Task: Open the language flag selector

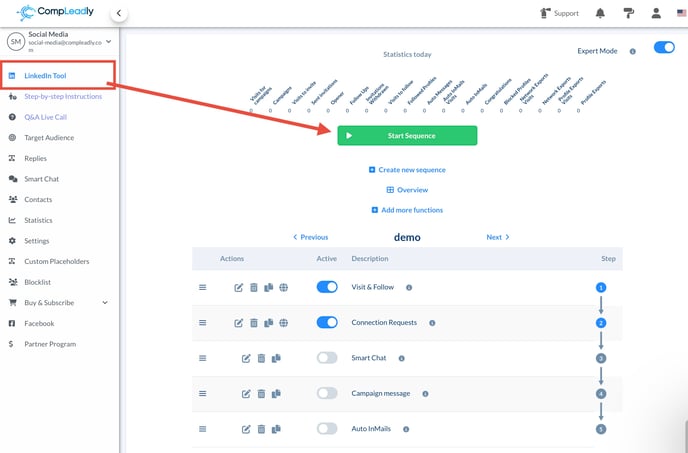Action: [x=677, y=13]
